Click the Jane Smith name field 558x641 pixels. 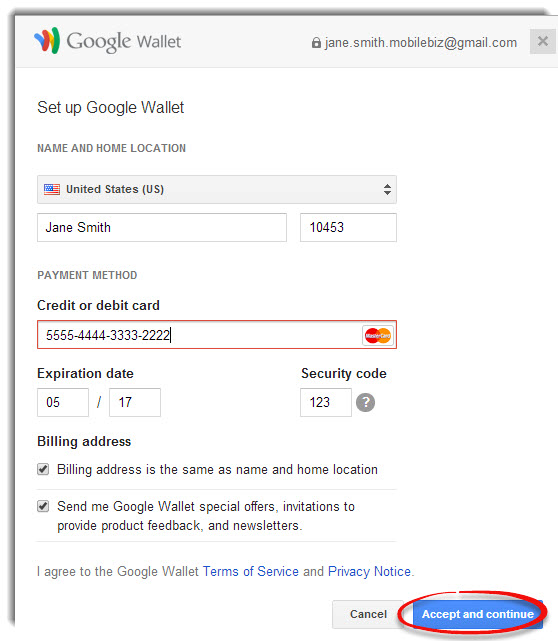(x=162, y=227)
